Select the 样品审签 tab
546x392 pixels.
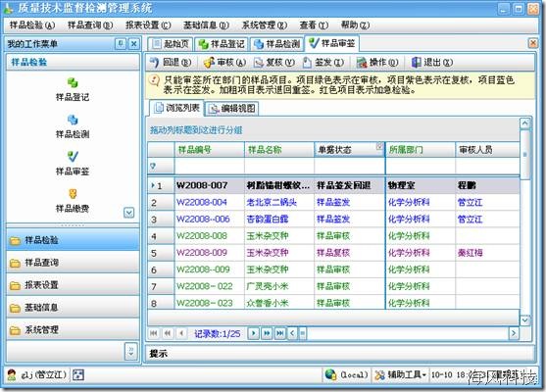[x=332, y=43]
